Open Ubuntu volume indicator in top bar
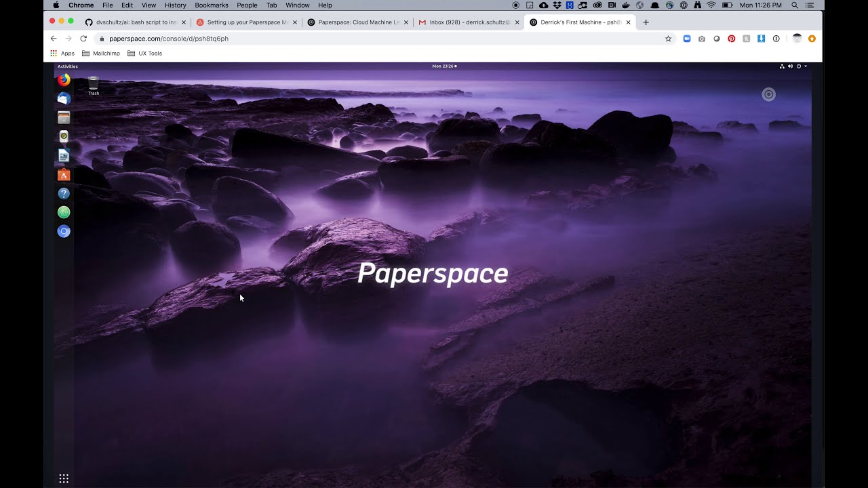This screenshot has width=868, height=488. pos(790,66)
